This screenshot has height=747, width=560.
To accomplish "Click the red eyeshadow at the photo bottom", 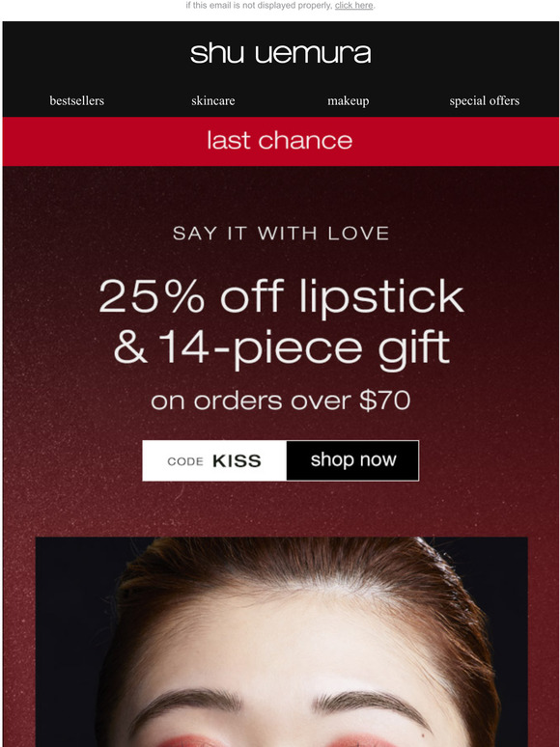I will click(x=190, y=742).
